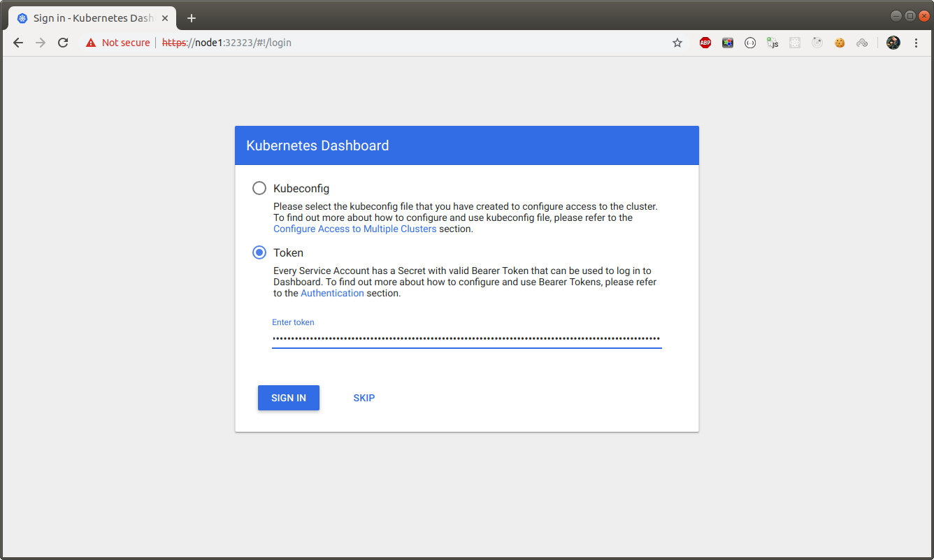Switch to the Sign in - Kubernetes Dashboard tab

pyautogui.click(x=92, y=18)
